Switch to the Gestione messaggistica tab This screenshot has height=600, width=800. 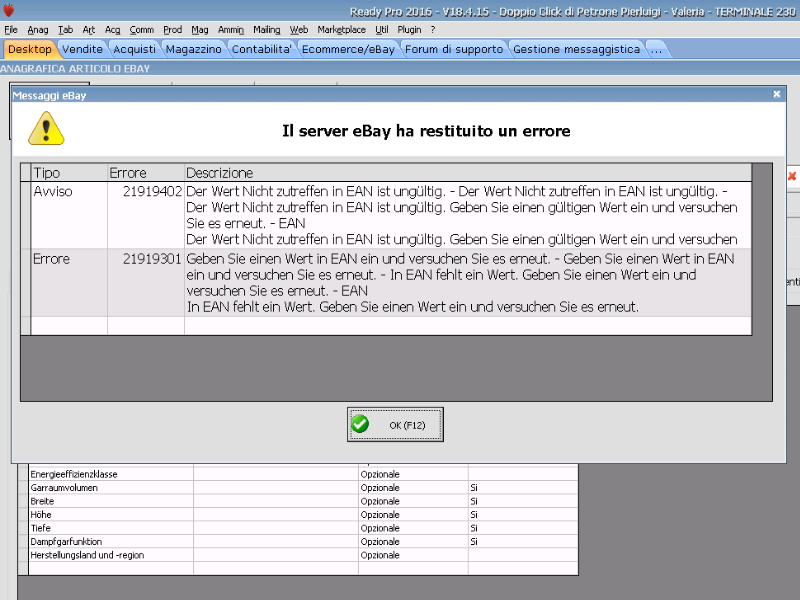click(576, 49)
